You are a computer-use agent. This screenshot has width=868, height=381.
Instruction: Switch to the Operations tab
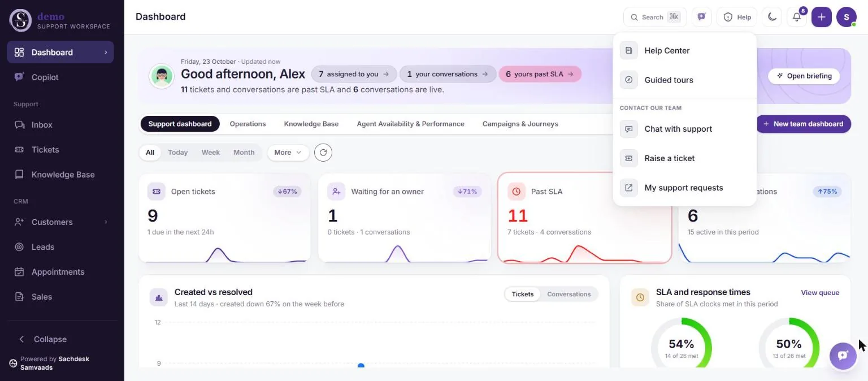pyautogui.click(x=248, y=124)
